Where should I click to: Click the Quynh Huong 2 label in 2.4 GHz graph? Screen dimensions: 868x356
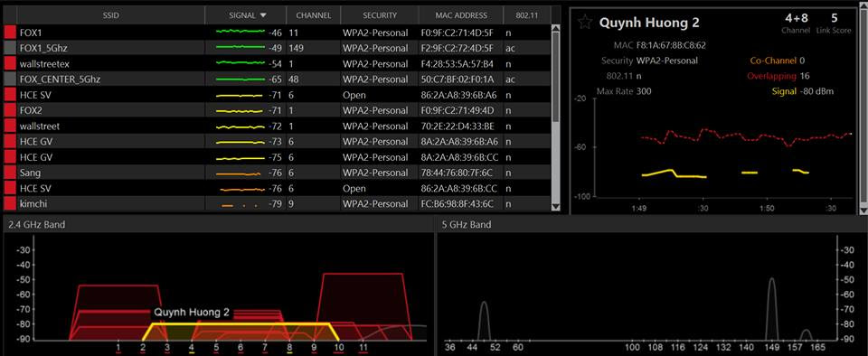tap(192, 313)
